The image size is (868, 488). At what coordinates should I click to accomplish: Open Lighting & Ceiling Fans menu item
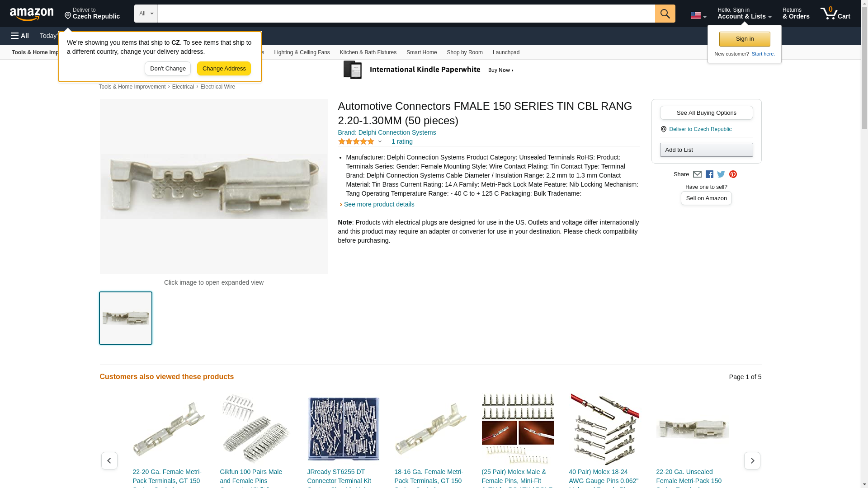point(302,52)
